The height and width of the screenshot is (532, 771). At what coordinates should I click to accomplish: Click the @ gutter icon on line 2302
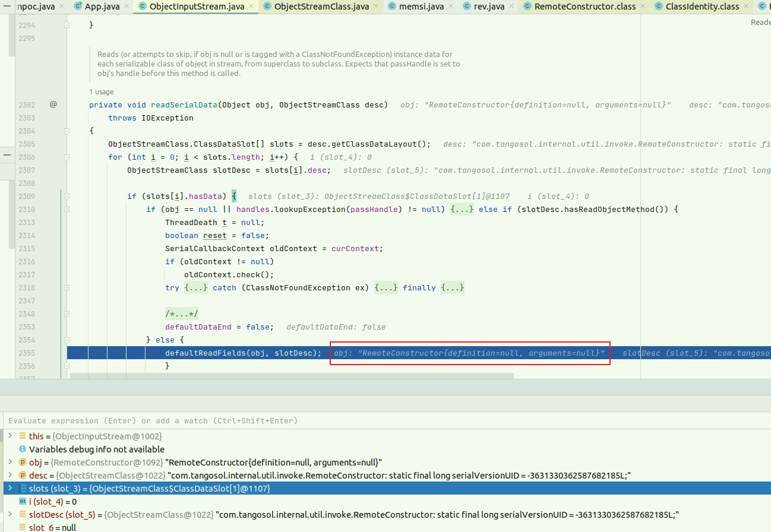click(53, 104)
